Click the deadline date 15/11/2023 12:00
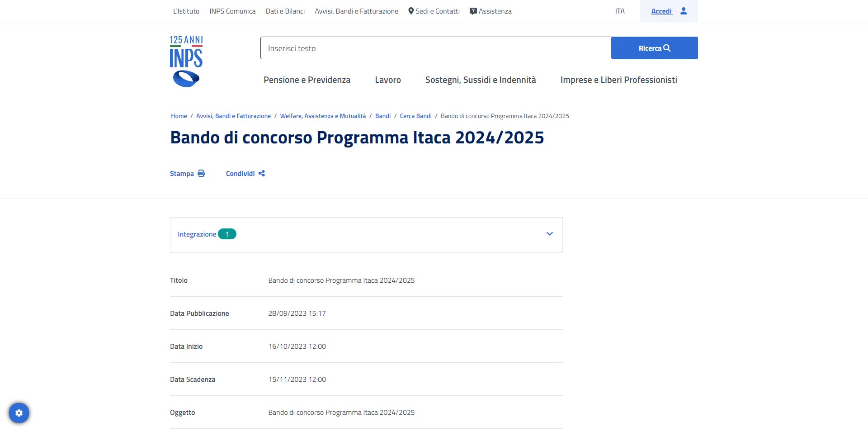This screenshot has width=868, height=432. pyautogui.click(x=297, y=380)
